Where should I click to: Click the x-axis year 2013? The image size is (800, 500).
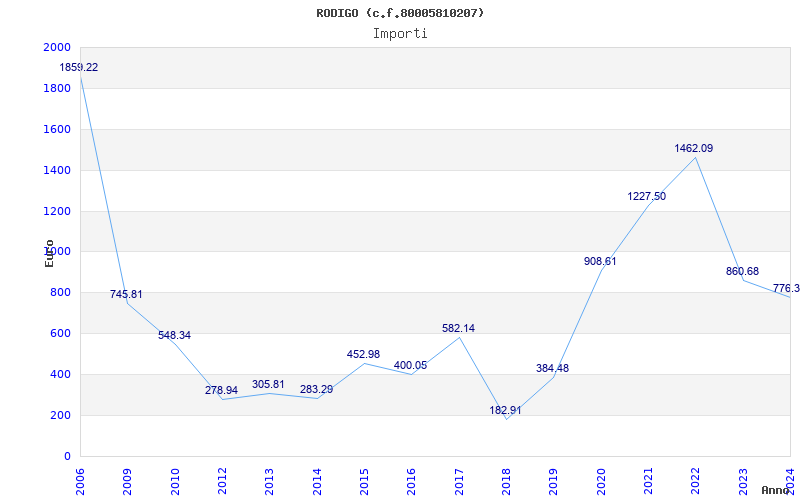tap(269, 482)
